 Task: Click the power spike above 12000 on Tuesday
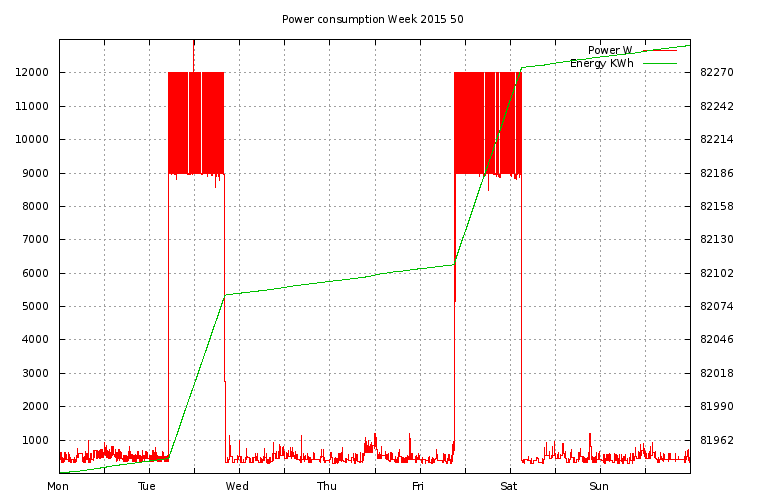click(193, 56)
